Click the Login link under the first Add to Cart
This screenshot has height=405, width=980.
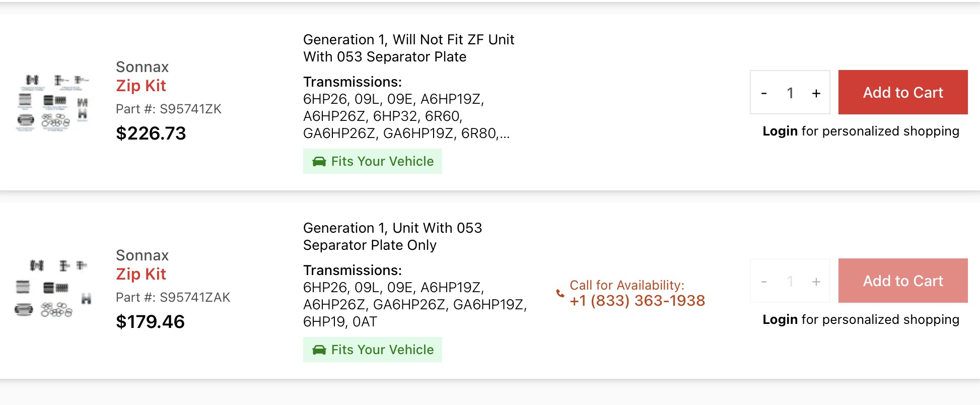tap(780, 131)
